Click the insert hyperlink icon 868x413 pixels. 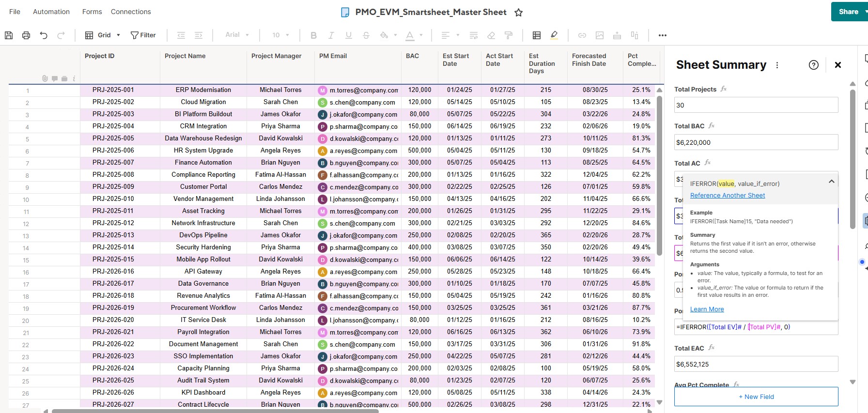coord(582,35)
